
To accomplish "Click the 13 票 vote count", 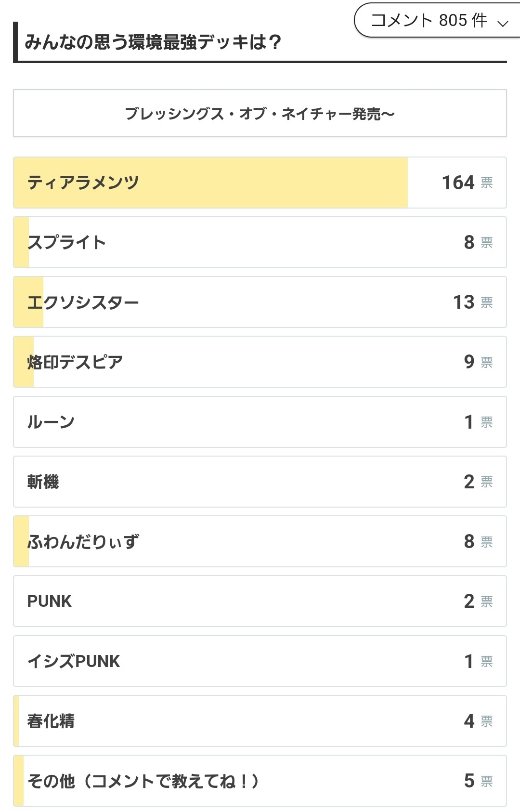I will coord(472,302).
